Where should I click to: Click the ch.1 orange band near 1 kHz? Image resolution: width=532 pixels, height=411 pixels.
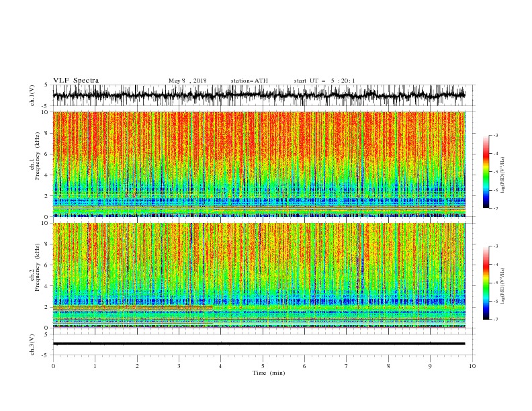point(259,207)
